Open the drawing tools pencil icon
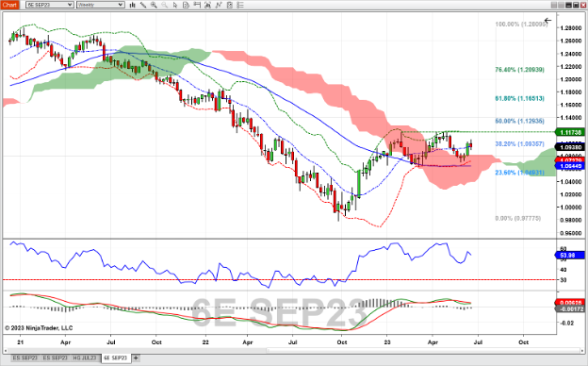The width and height of the screenshot is (588, 366). coord(143,5)
